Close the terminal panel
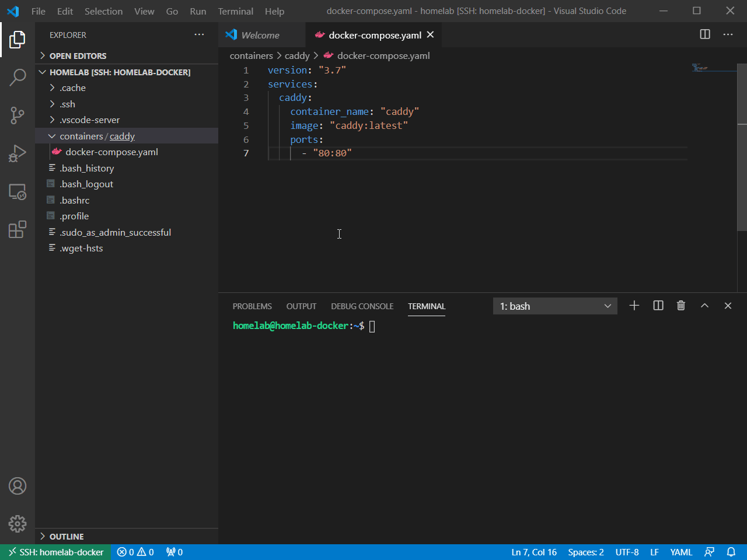Image resolution: width=747 pixels, height=560 pixels. point(728,306)
